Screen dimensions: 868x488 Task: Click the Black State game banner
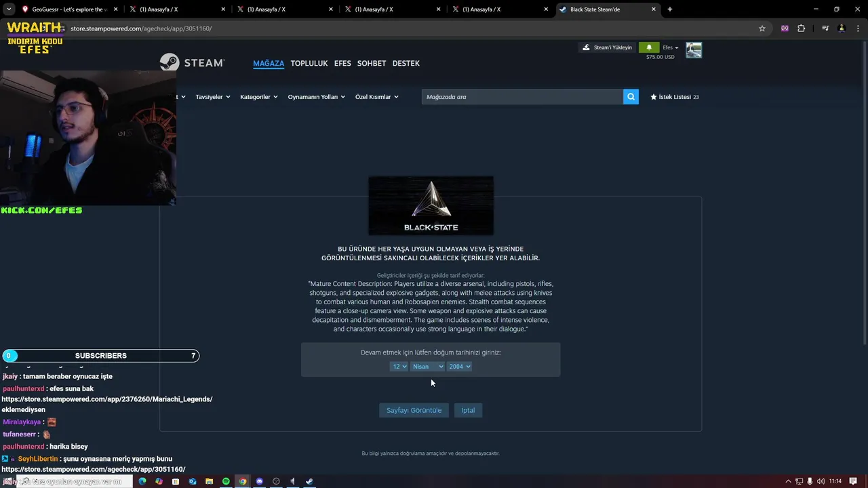coord(431,205)
